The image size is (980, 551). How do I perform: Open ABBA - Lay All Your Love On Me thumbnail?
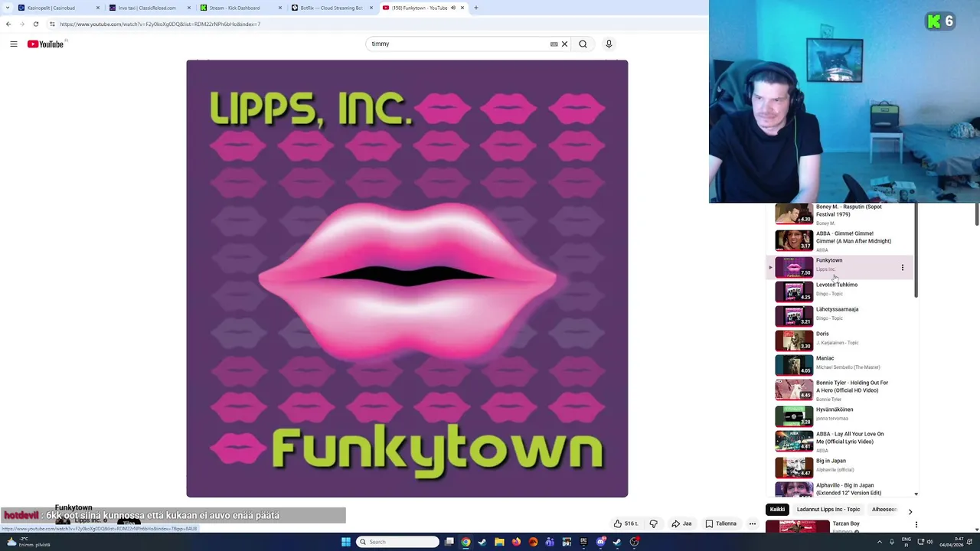pos(794,441)
